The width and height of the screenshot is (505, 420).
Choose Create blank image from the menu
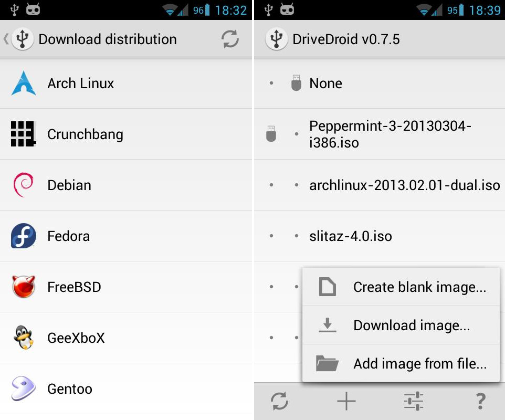coord(420,287)
